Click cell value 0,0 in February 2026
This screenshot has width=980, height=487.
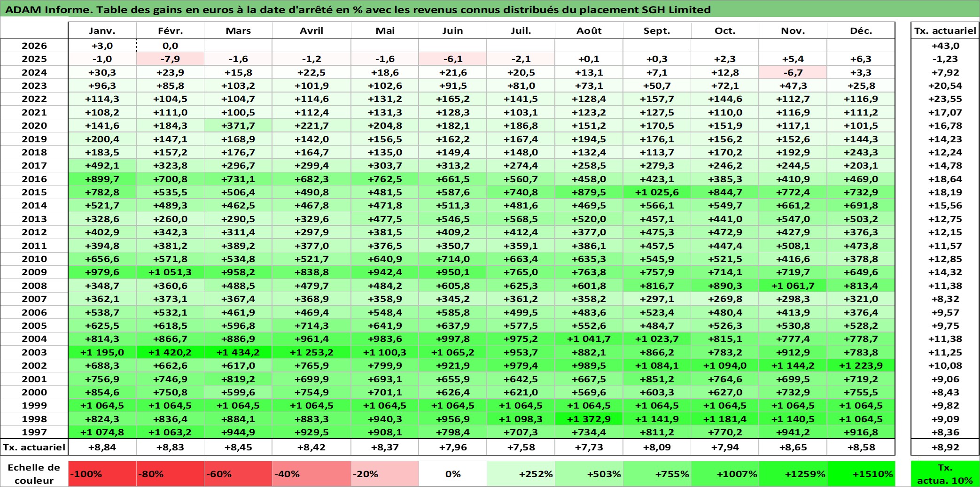171,46
